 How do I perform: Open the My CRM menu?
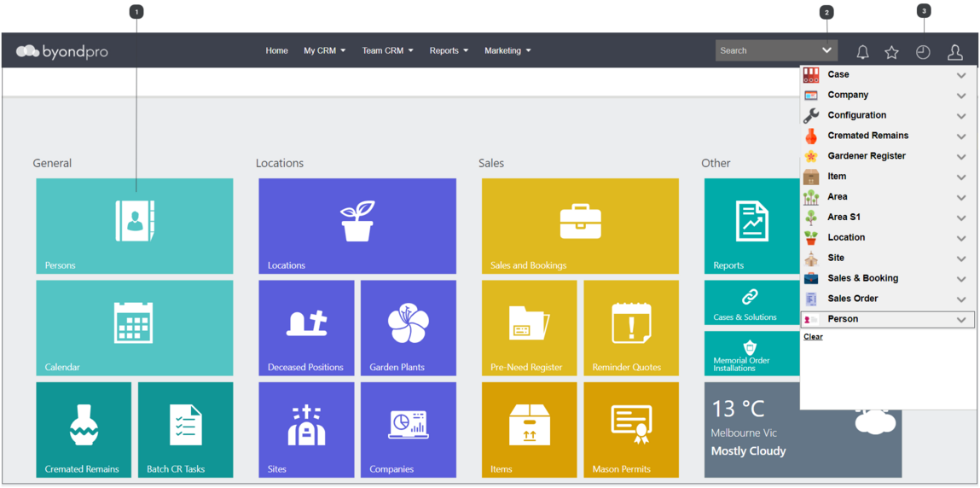[x=324, y=50]
